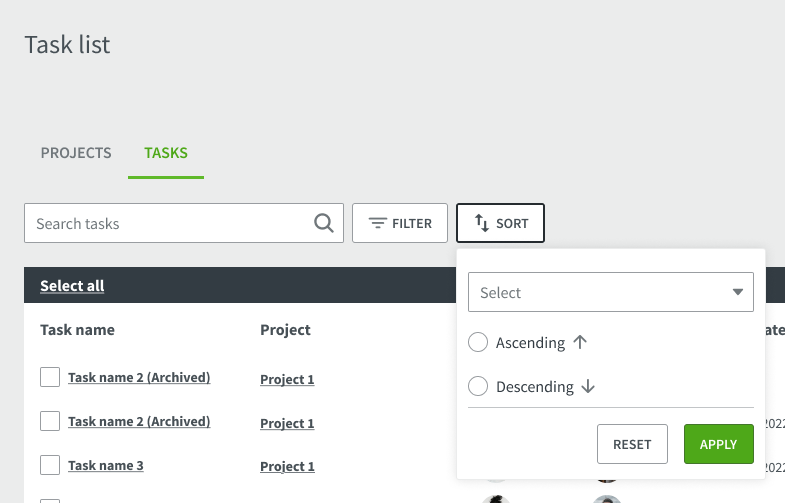
Task: Tick the checkbox beside Task name 3
Action: point(50,465)
